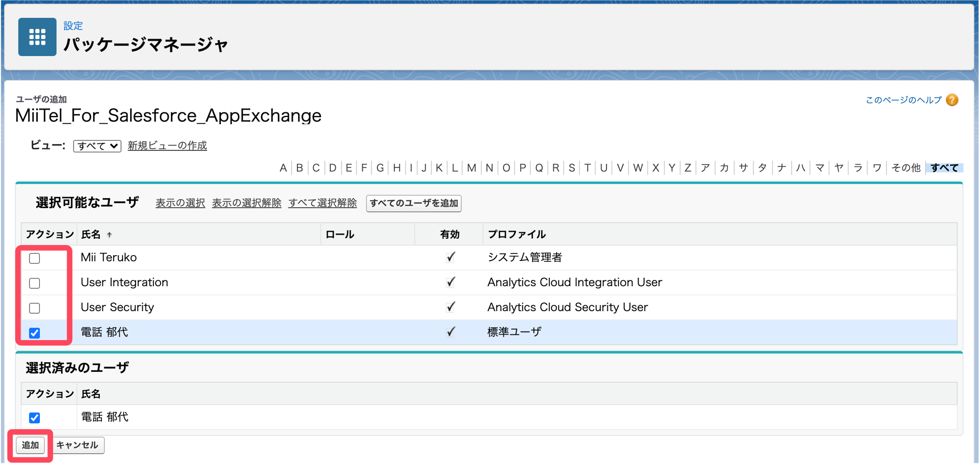
Task: Filter users by letter B
Action: click(299, 168)
